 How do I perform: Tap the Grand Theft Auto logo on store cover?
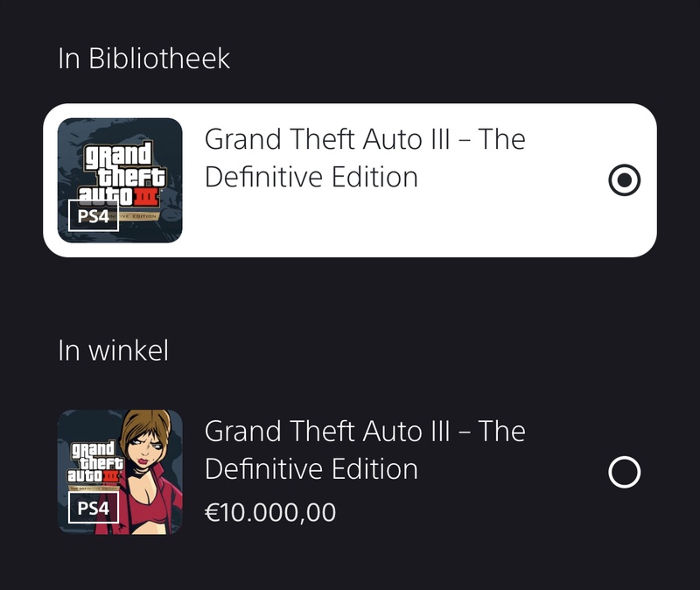tap(94, 462)
